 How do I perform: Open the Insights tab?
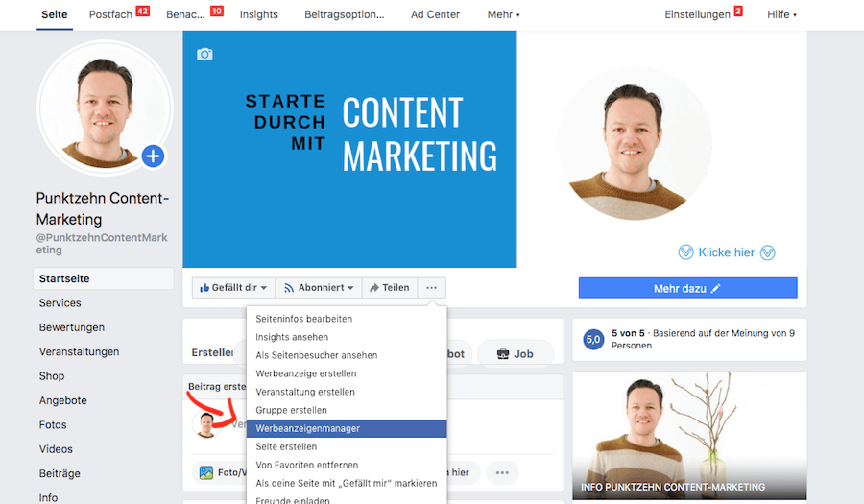[259, 14]
